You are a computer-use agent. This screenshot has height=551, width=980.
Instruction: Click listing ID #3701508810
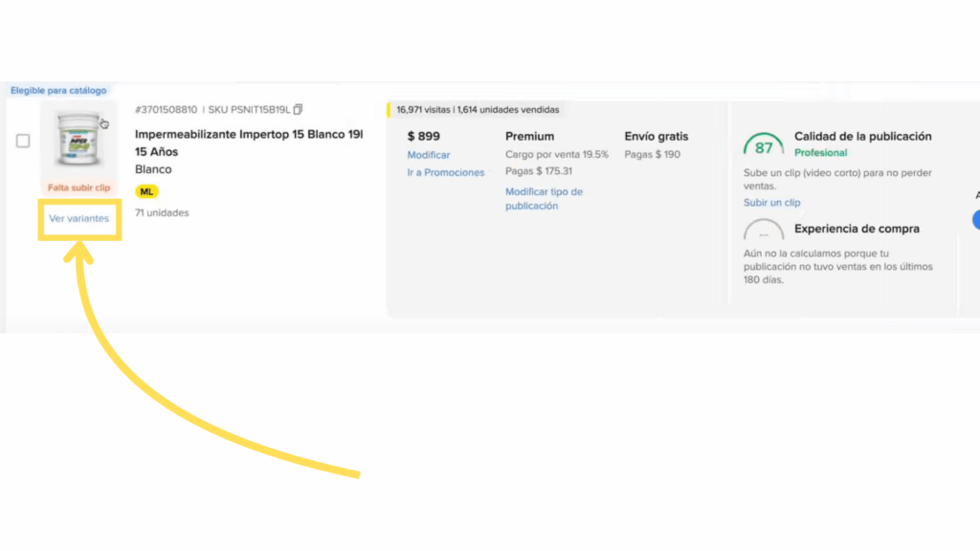pyautogui.click(x=166, y=110)
